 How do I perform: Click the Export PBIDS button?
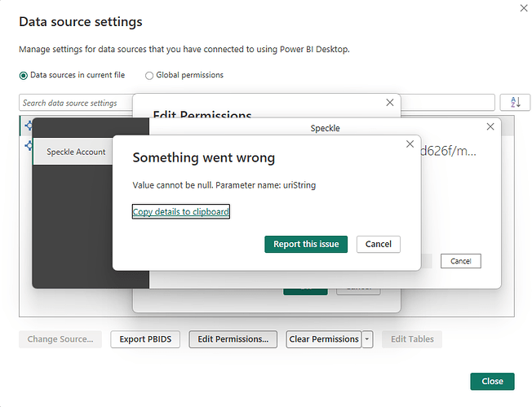pos(145,339)
